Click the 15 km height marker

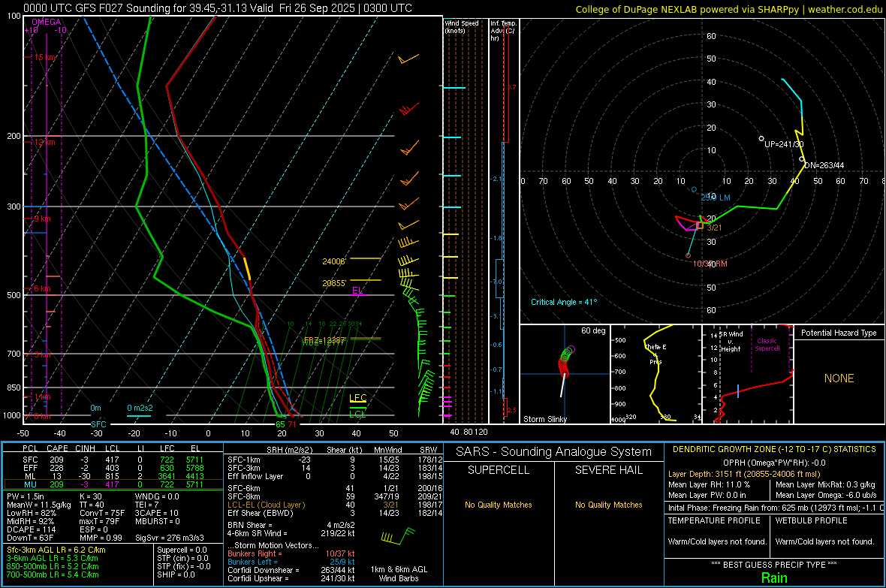45,57
